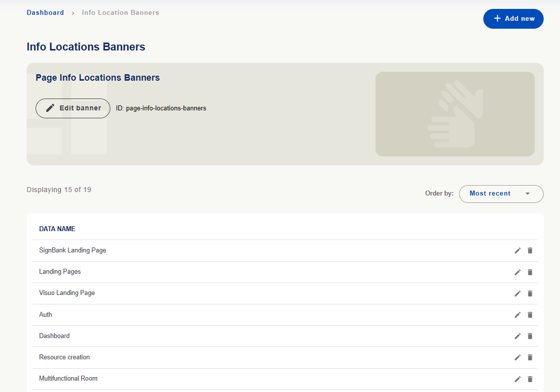Click the banner placeholder image with hands
Screen dimensions: 560x392
(455, 114)
